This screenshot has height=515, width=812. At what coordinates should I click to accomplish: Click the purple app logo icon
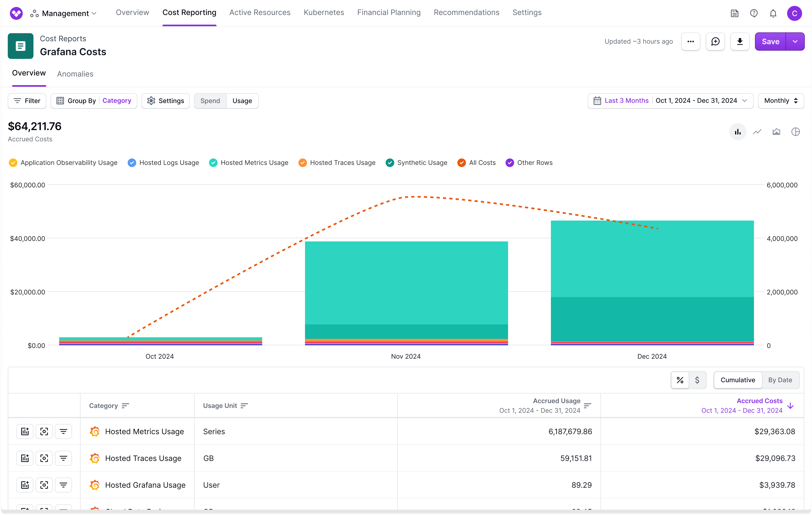tap(16, 13)
